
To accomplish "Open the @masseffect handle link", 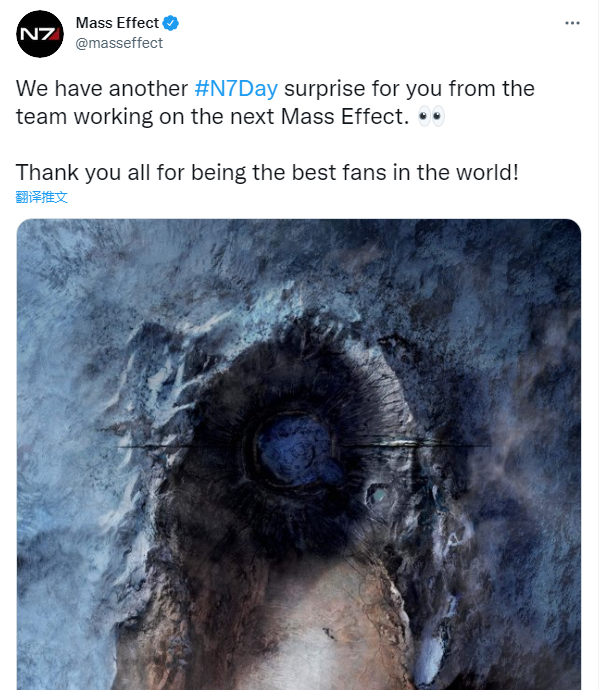I will (x=119, y=43).
